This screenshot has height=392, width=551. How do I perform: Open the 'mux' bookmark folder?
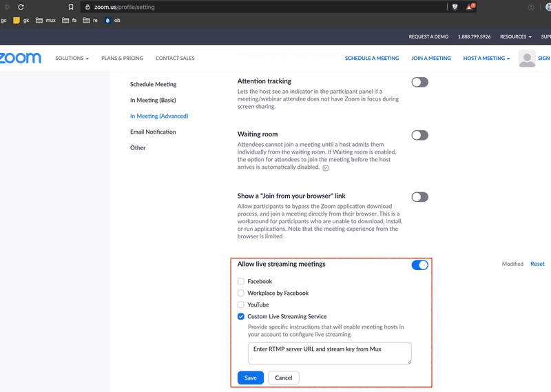[45, 21]
